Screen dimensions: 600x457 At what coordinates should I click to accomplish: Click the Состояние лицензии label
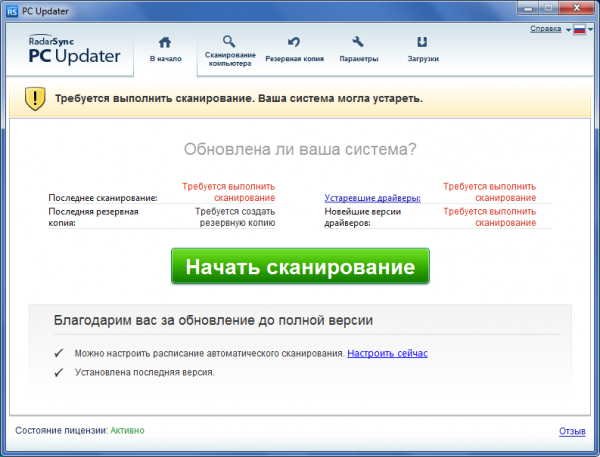62,431
